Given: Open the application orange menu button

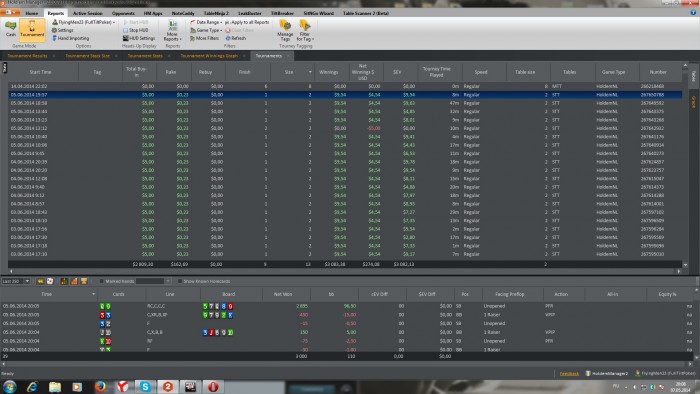Looking at the screenshot, I should (10, 12).
